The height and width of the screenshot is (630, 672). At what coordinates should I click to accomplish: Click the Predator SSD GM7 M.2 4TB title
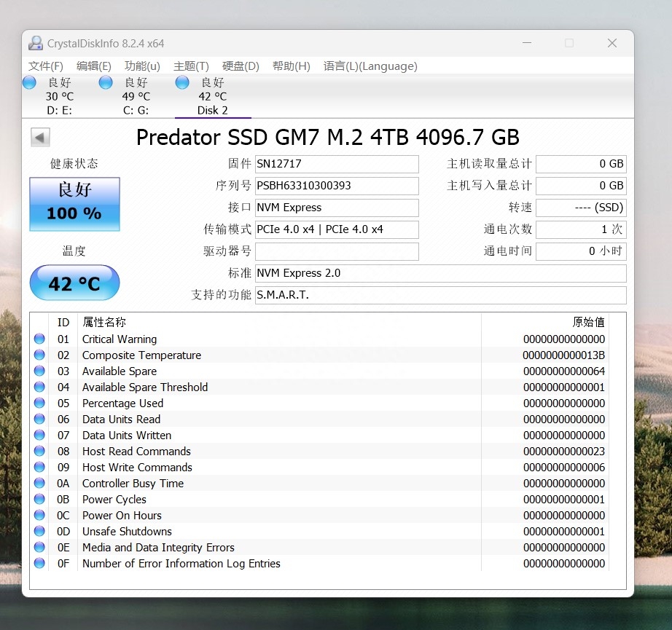(327, 138)
